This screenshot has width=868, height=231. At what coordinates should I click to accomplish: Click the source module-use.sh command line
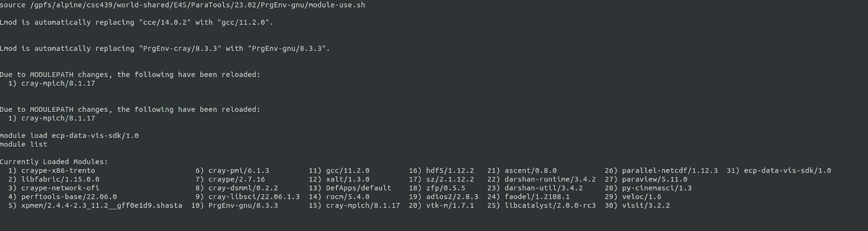[182, 5]
